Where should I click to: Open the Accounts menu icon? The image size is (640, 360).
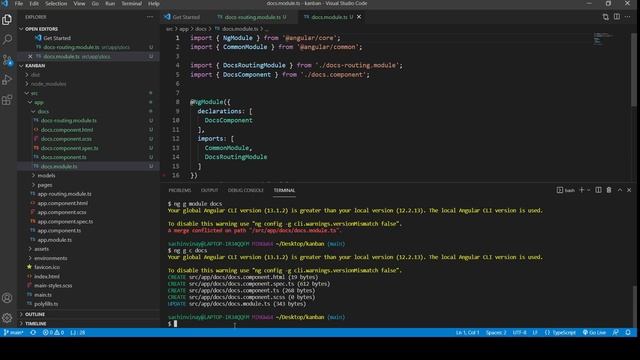(x=7, y=298)
